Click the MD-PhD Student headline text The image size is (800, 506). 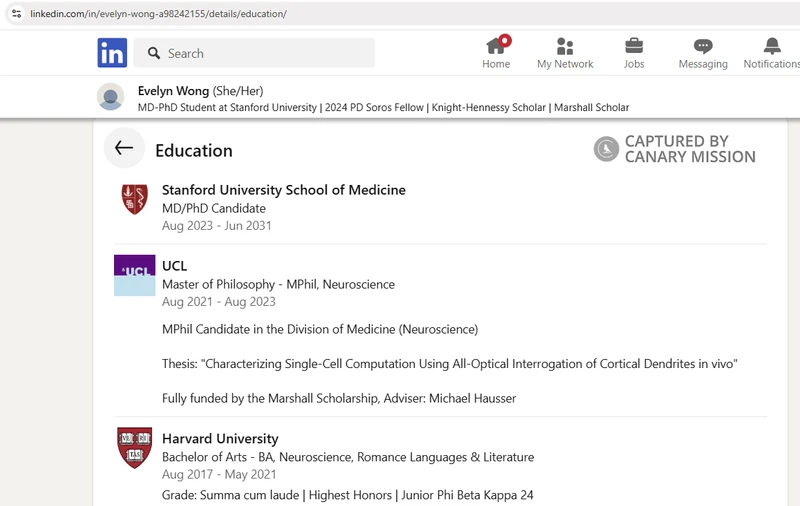point(383,107)
